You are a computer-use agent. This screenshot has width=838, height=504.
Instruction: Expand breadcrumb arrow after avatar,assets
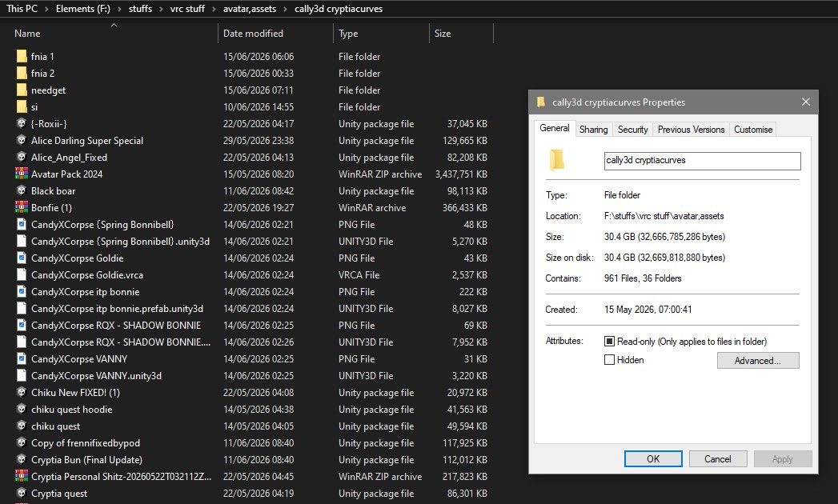click(x=286, y=9)
